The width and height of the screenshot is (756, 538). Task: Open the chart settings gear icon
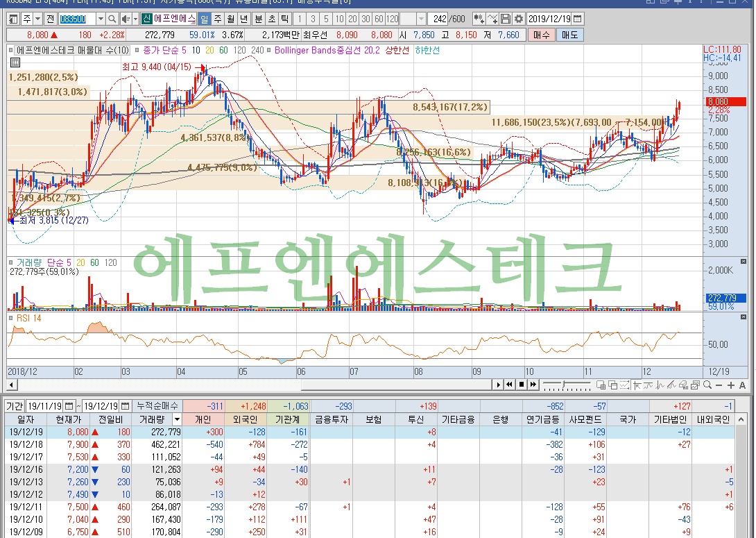click(519, 19)
